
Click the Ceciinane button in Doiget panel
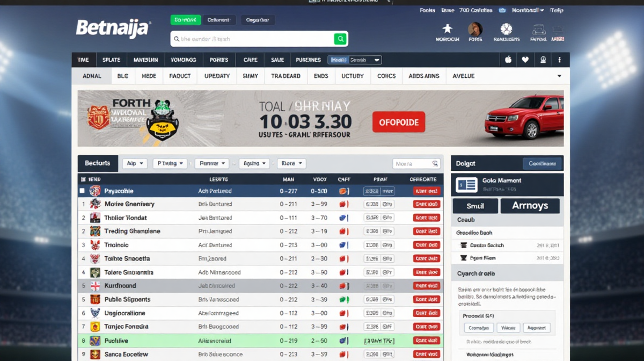click(543, 164)
